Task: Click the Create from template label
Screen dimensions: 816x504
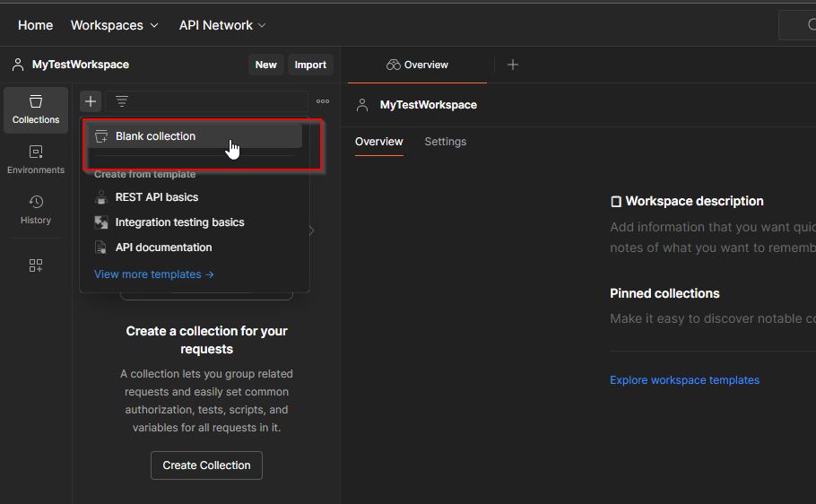Action: 144,174
